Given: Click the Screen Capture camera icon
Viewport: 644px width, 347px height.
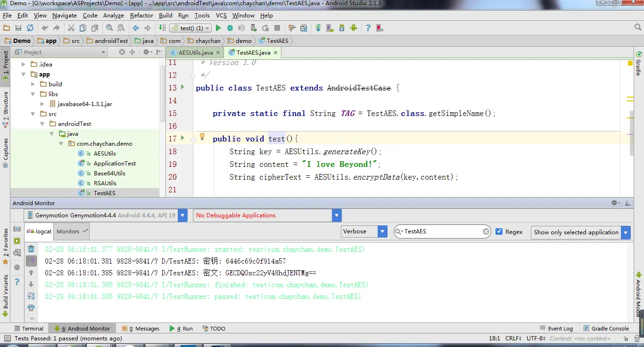Looking at the screenshot, I should (x=17, y=229).
